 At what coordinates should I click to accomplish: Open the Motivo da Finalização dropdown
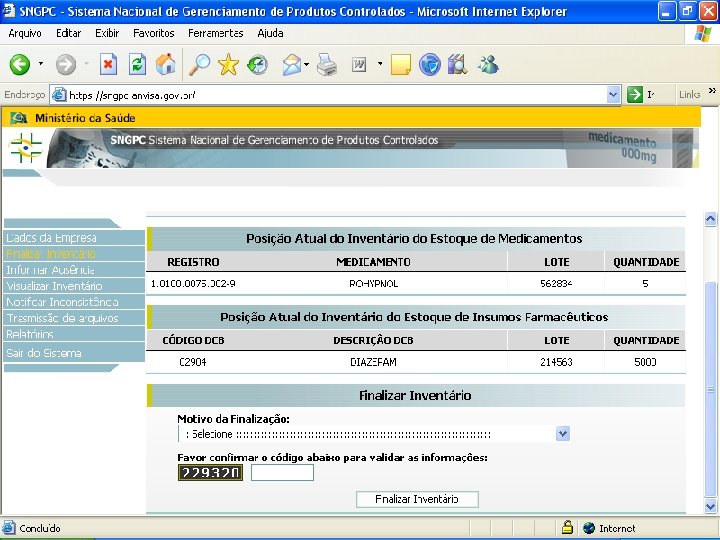(562, 433)
